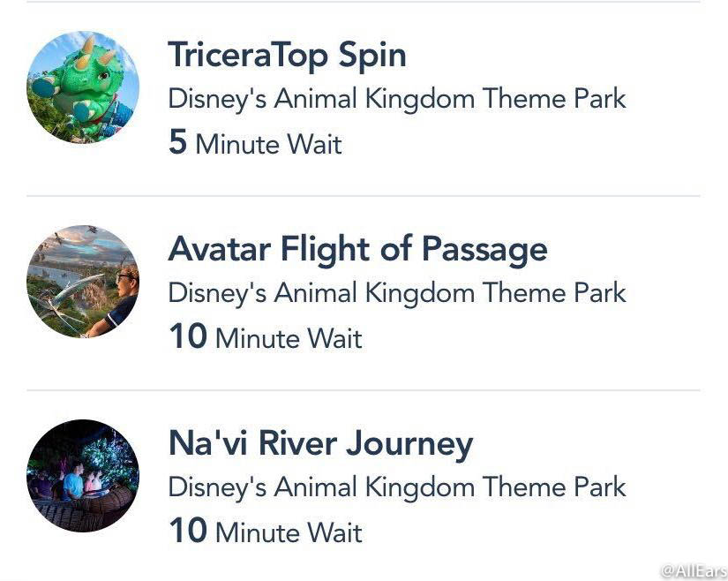Tap the TriceraTop Spin dinosaur thumbnail
The image size is (728, 581).
(83, 87)
